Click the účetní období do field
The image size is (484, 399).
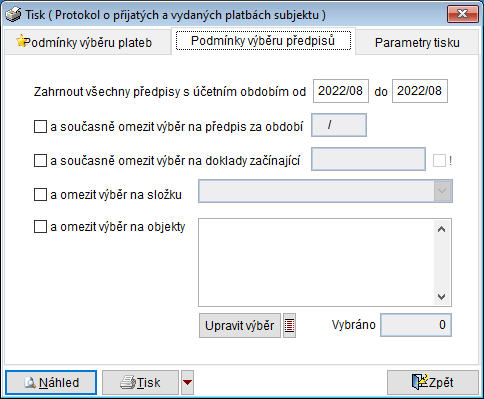click(420, 91)
